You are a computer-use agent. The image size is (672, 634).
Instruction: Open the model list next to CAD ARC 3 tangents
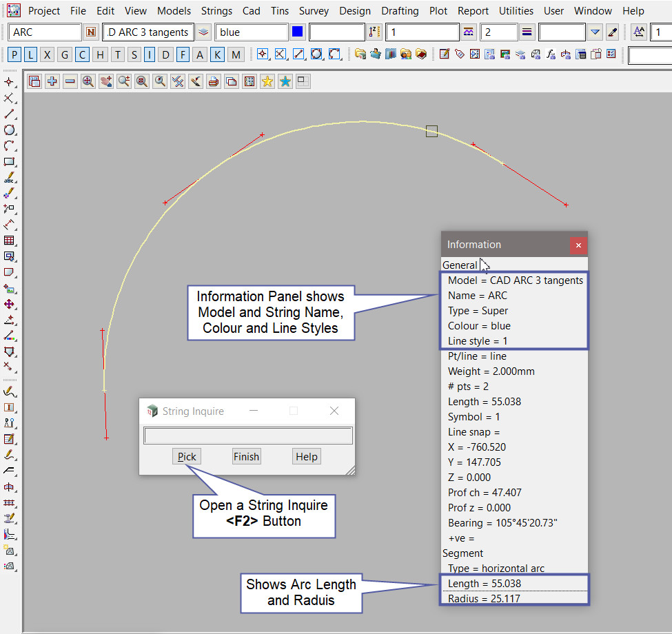(x=203, y=32)
